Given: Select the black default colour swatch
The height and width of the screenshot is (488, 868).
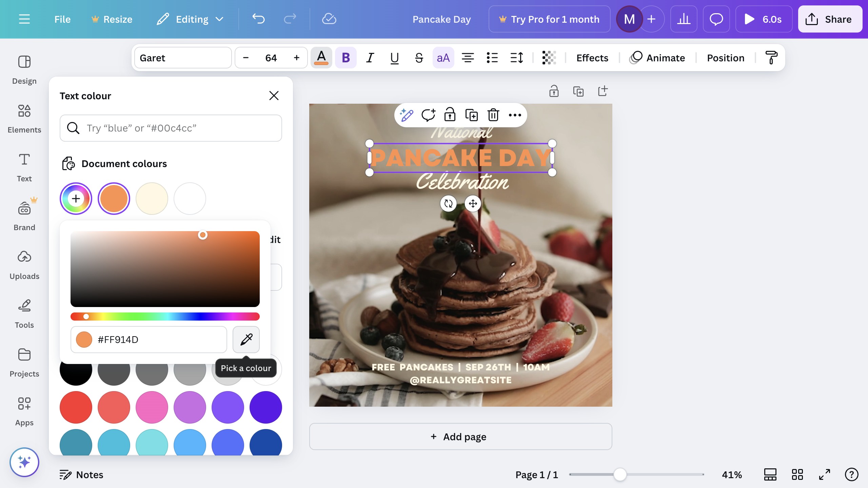Looking at the screenshot, I should [76, 374].
